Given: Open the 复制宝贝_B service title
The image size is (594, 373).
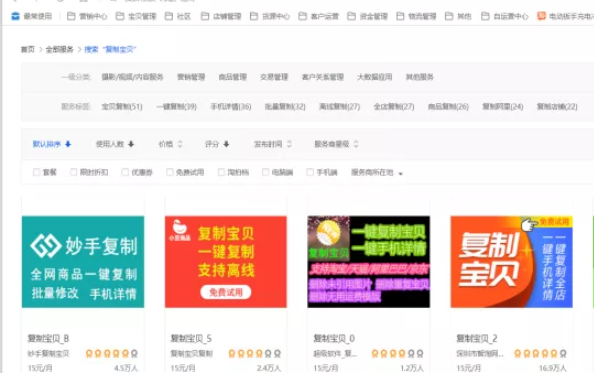Looking at the screenshot, I should [x=48, y=339].
